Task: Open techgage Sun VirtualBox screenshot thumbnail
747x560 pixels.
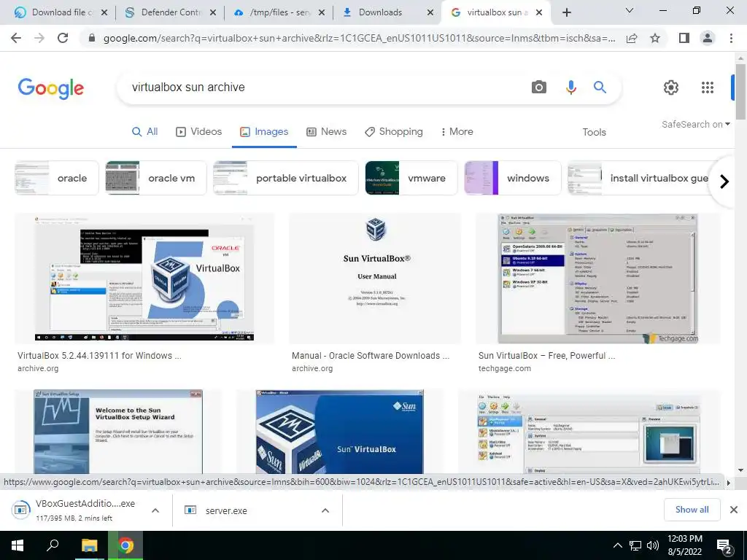Action: (598, 278)
